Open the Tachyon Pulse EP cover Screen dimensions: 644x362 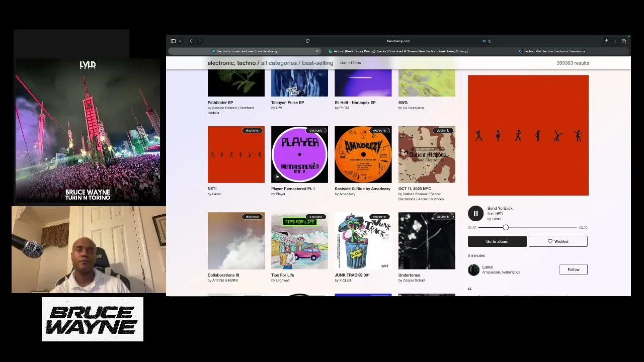click(299, 83)
